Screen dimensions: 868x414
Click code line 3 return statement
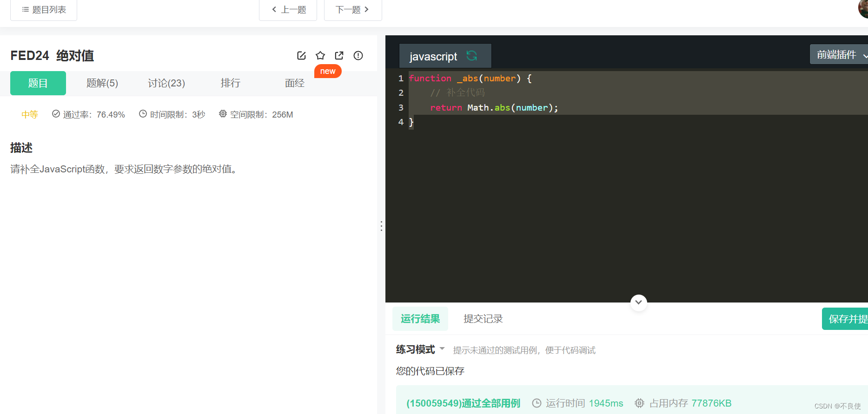coord(494,108)
